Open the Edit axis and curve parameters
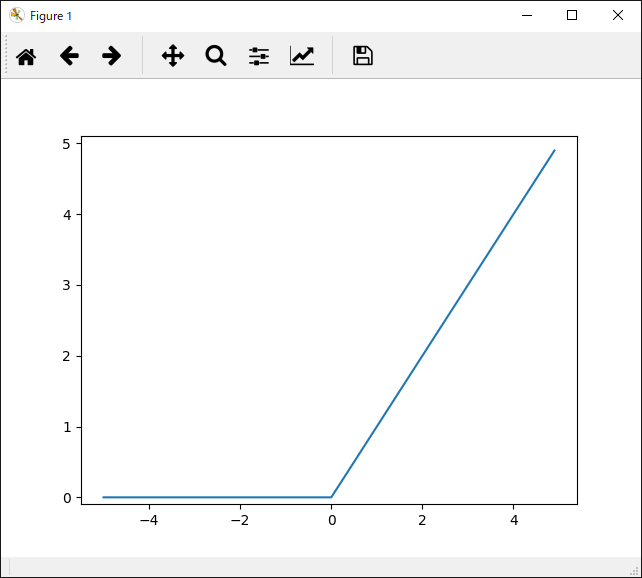The width and height of the screenshot is (642, 578). 302,56
